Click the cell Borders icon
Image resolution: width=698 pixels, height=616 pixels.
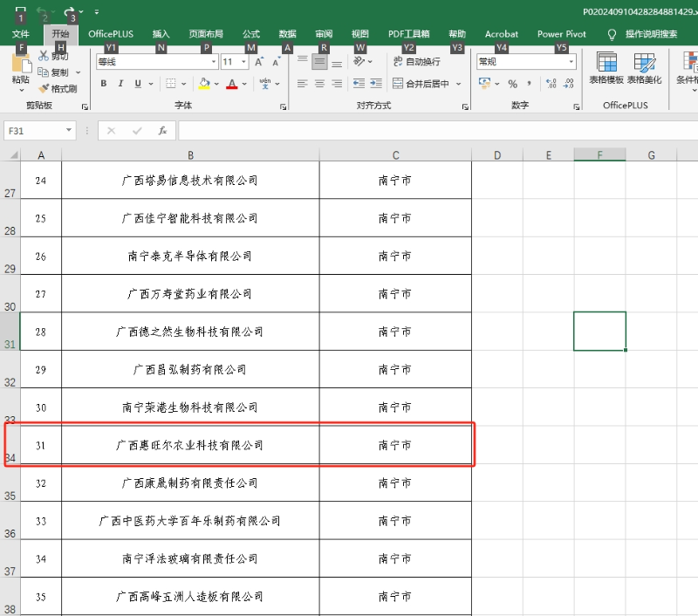[x=171, y=83]
